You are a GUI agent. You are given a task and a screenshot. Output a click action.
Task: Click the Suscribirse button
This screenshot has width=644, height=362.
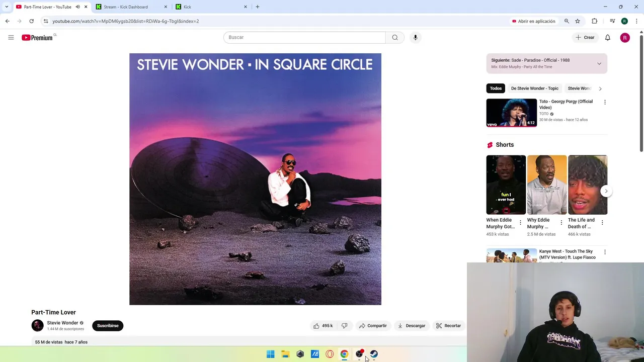tap(108, 326)
